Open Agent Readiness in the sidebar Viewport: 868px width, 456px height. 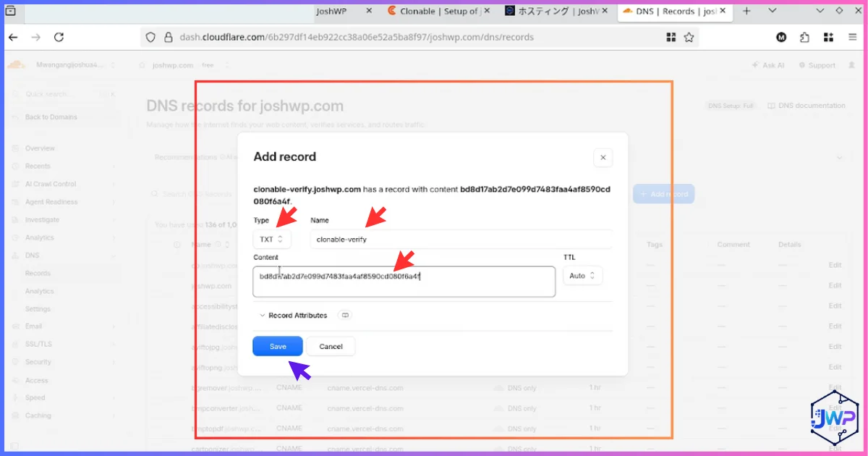(51, 202)
